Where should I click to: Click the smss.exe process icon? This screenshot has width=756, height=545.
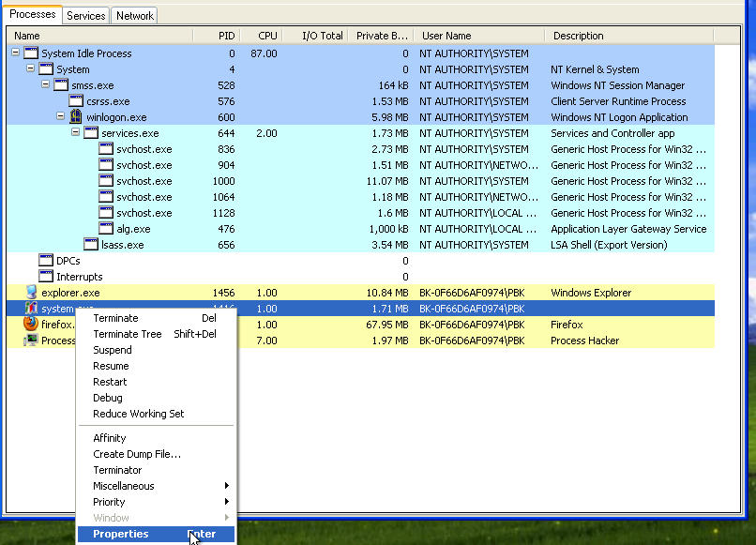click(61, 84)
